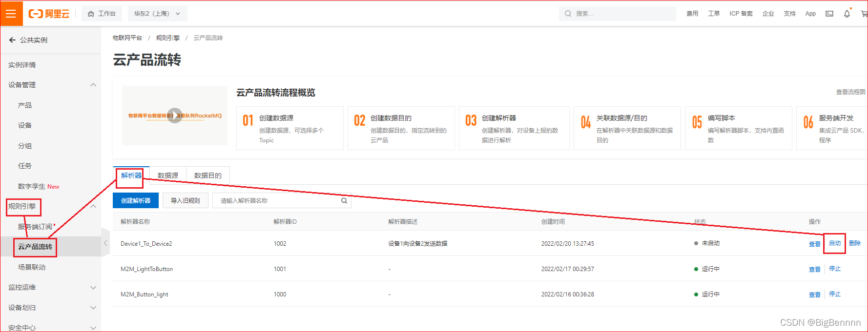Collapse the 规则引擎 section chevron

tap(93, 206)
